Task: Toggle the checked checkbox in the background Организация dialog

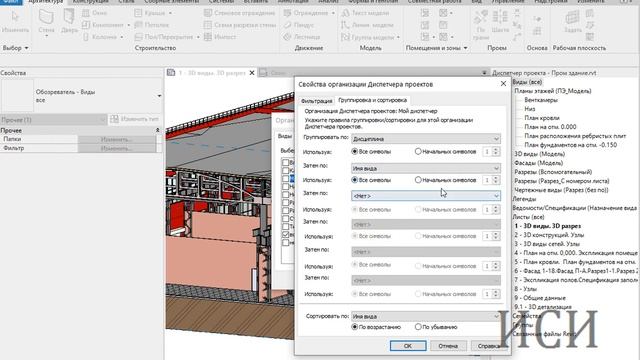Action: 285,235
